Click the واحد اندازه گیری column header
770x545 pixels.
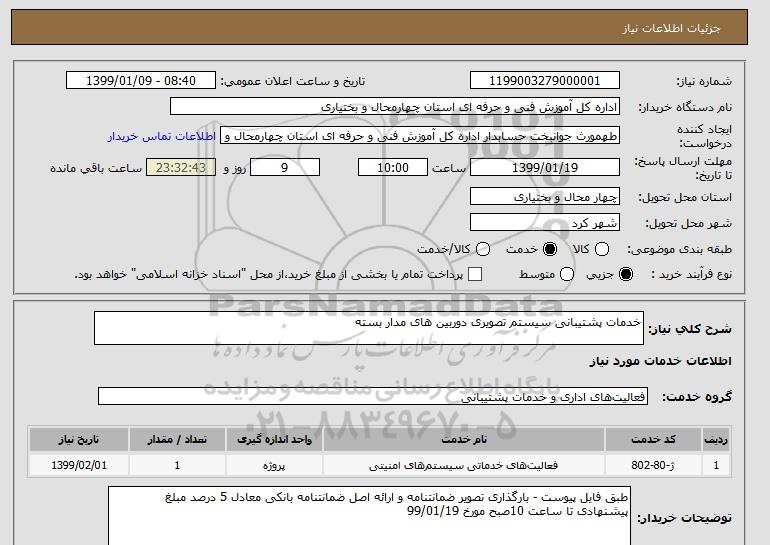click(x=274, y=439)
